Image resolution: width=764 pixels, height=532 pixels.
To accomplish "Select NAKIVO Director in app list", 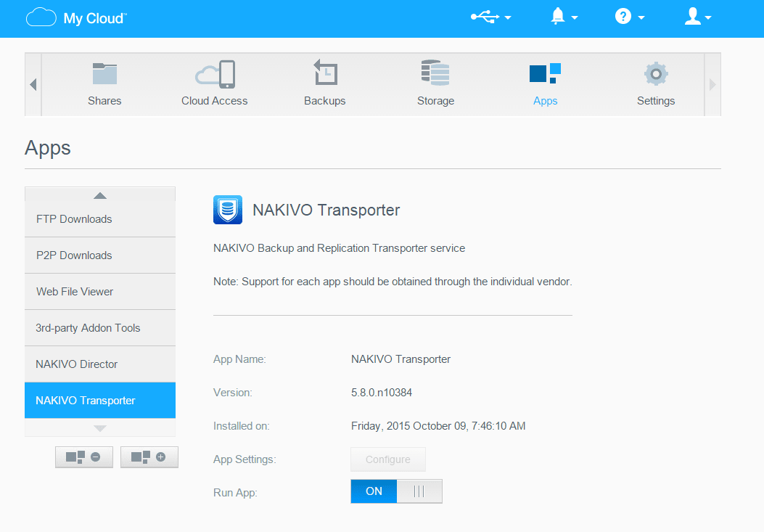I will tap(100, 364).
